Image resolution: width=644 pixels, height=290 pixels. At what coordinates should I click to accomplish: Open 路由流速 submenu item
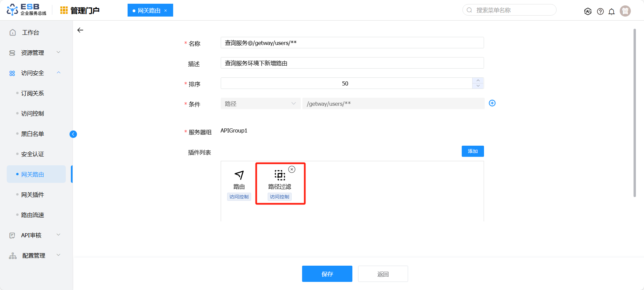point(33,215)
